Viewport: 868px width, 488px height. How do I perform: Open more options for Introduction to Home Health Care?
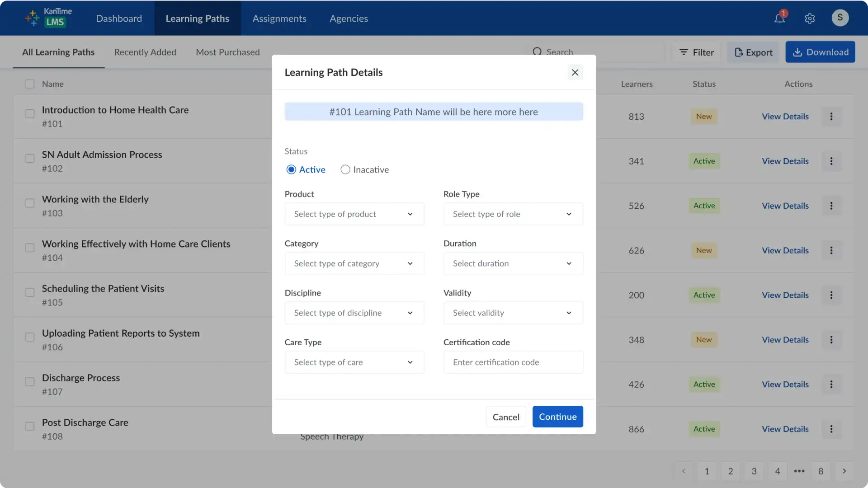(x=831, y=117)
